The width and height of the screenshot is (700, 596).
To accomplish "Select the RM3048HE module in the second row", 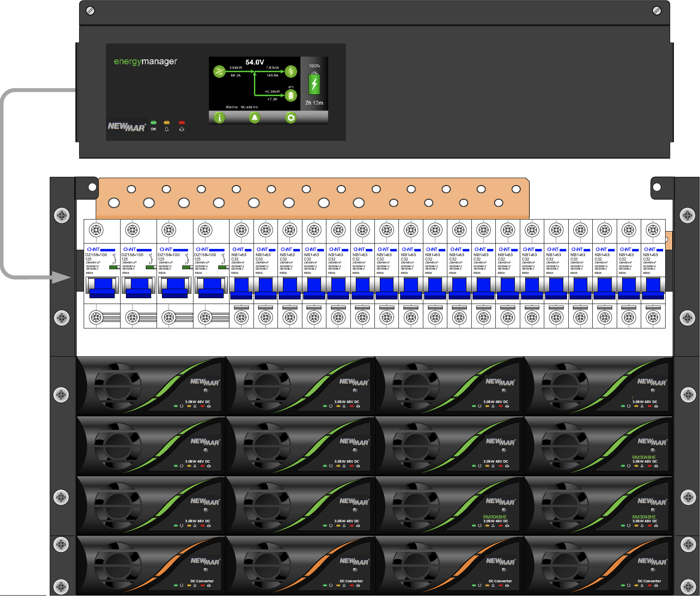I will (598, 446).
